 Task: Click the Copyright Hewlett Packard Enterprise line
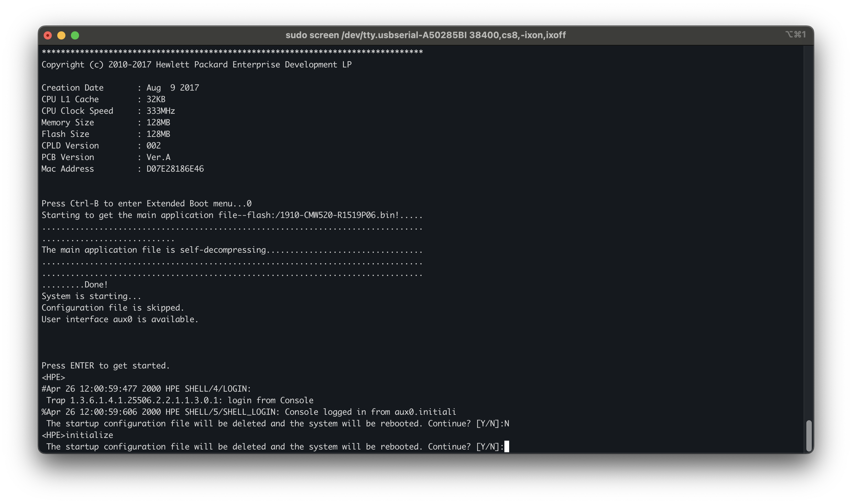point(196,65)
